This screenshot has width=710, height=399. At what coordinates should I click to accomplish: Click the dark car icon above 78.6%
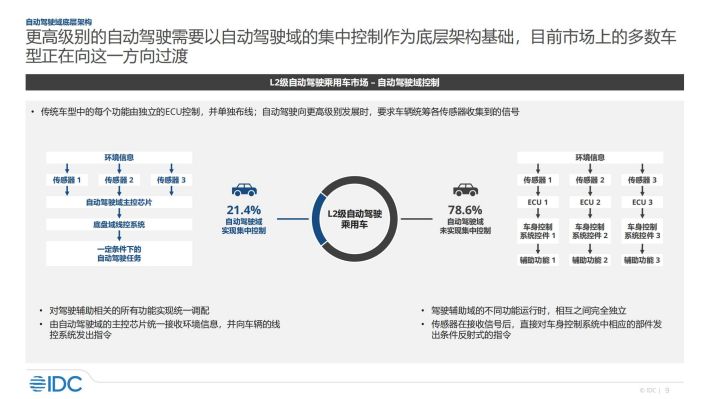point(465,190)
